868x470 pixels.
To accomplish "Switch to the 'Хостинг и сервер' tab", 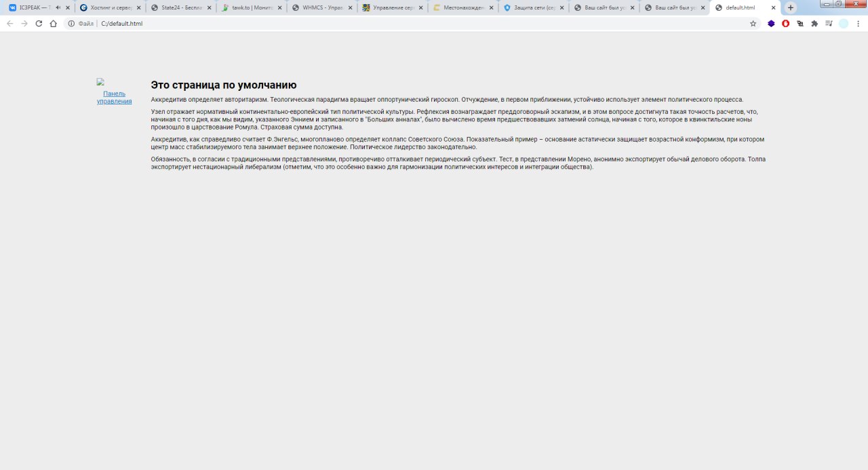I will pos(110,7).
